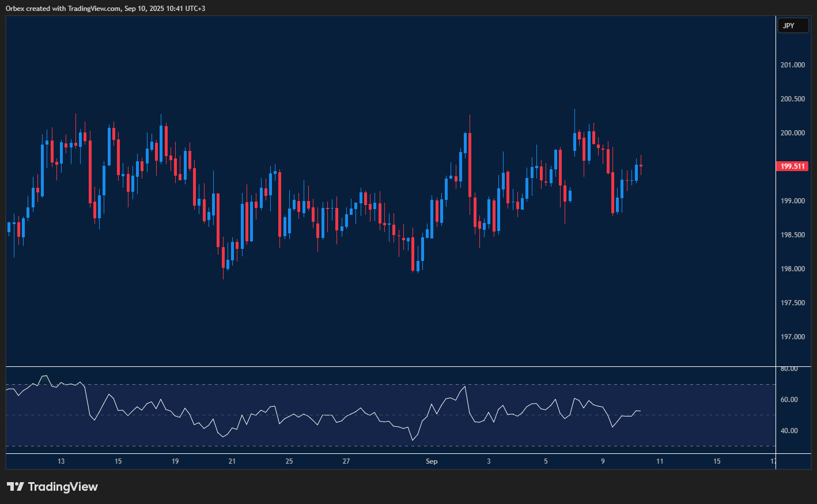The height and width of the screenshot is (504, 817).
Task: Click the red last price label 199.511
Action: pos(792,166)
